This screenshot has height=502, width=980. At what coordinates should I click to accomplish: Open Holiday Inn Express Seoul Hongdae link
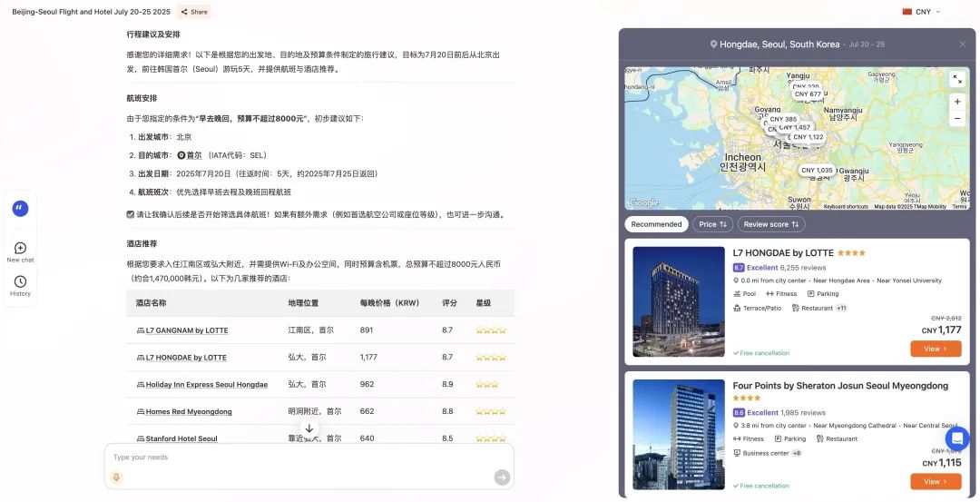coord(207,385)
